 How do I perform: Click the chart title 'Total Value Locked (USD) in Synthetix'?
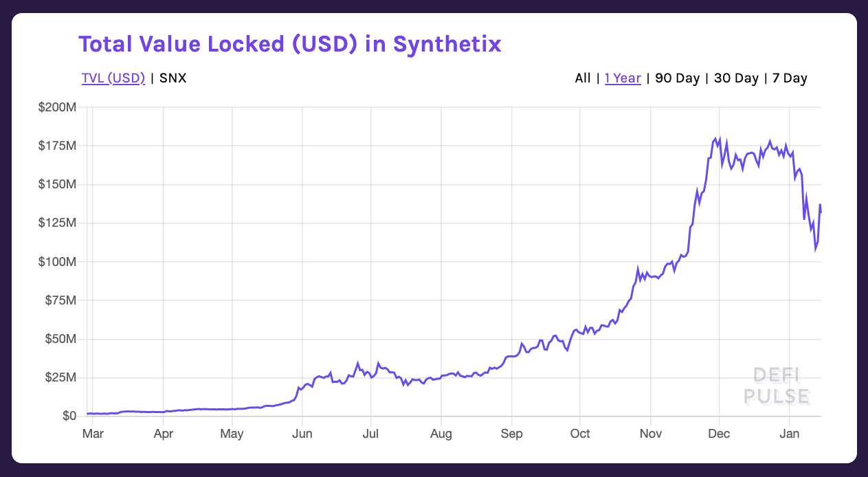click(290, 44)
